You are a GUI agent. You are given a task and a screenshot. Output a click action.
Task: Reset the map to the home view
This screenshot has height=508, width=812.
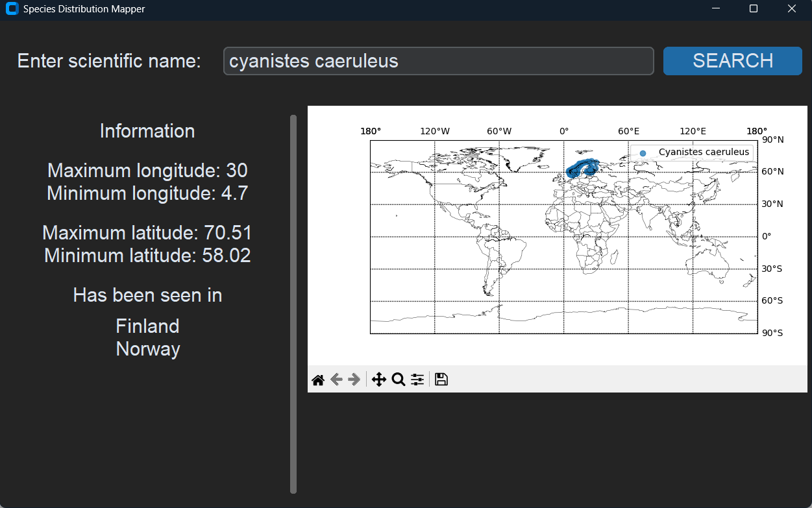(317, 380)
